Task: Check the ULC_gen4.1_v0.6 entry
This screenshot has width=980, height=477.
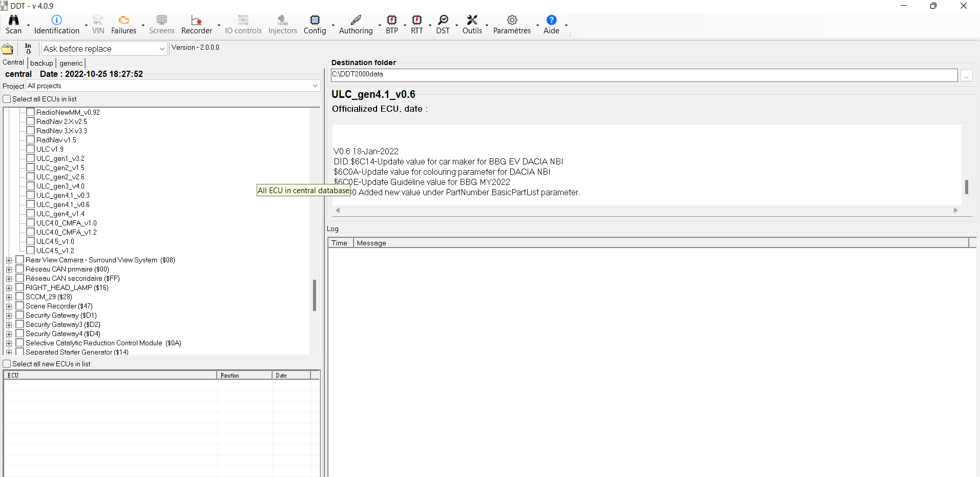Action: click(31, 204)
